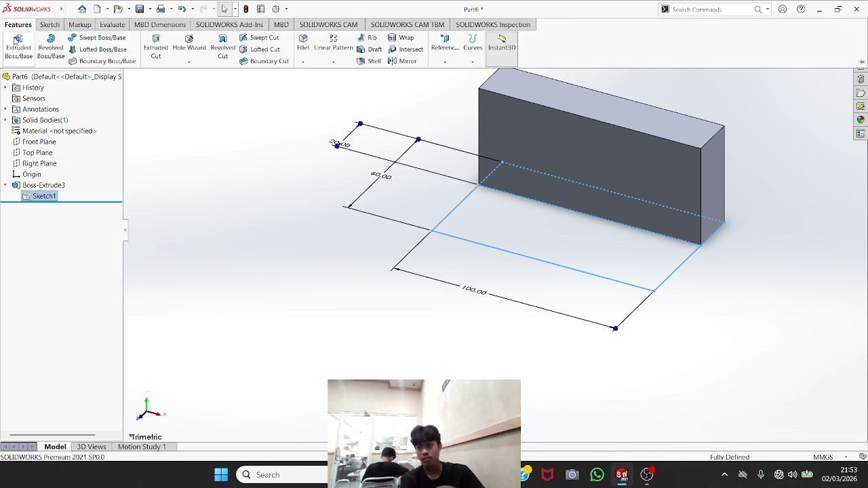Screen dimensions: 868x488
Task: Select Top Plane in feature tree
Action: point(33,152)
